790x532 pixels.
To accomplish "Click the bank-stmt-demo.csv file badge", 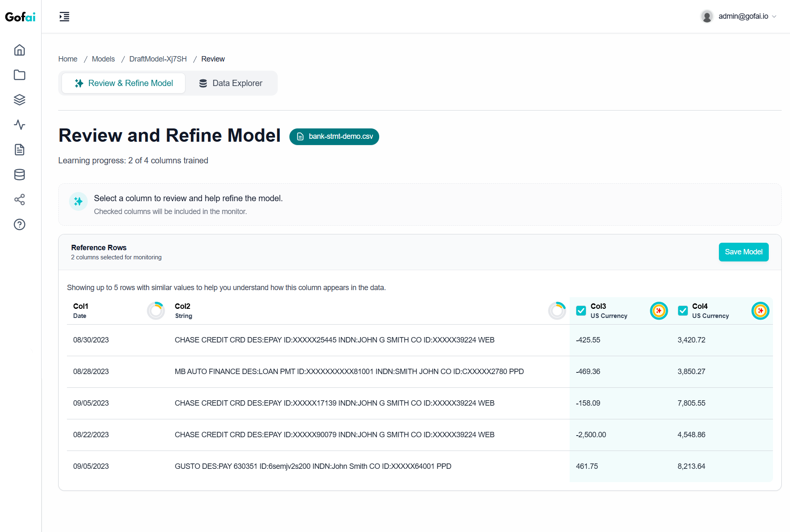I will [334, 136].
